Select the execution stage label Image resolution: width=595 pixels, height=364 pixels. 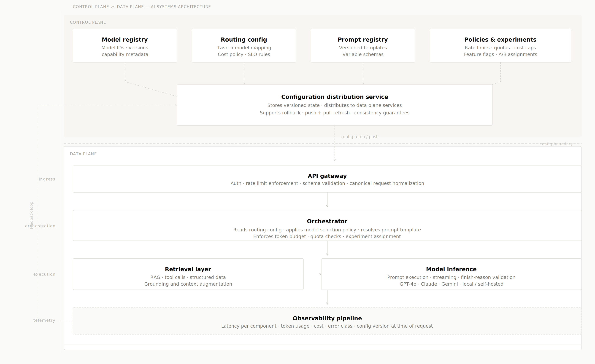click(x=44, y=274)
